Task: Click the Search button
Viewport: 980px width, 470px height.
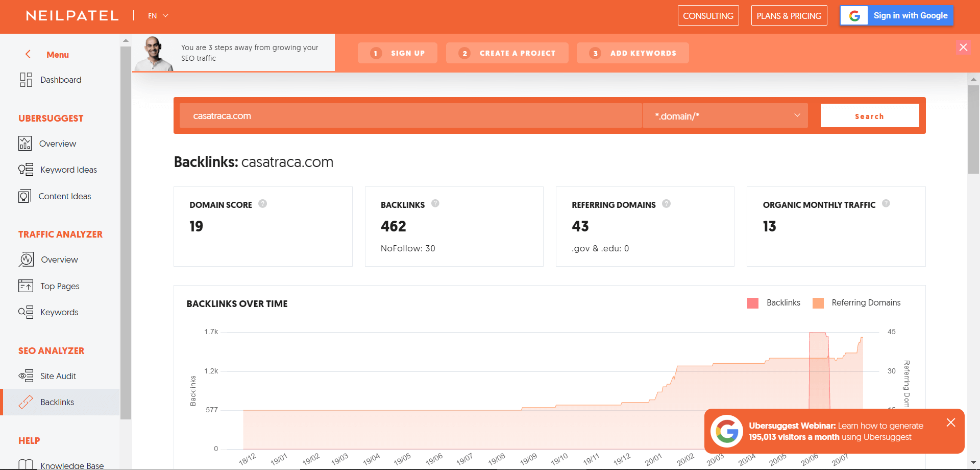Action: tap(870, 116)
